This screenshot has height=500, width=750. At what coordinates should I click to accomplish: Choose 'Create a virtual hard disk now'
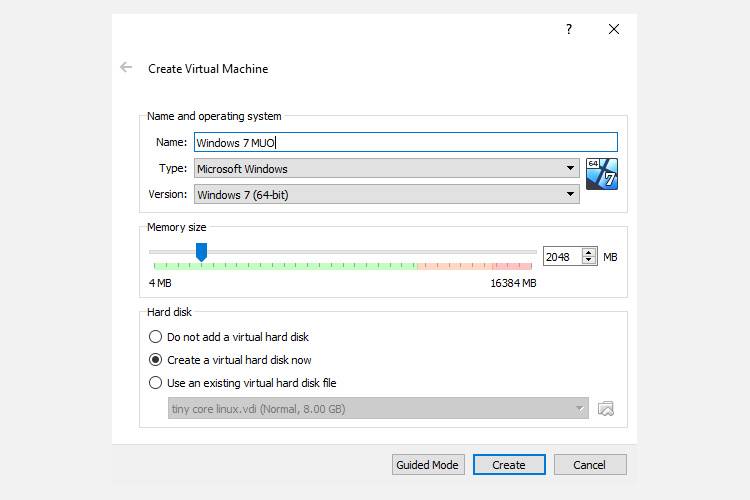point(155,360)
